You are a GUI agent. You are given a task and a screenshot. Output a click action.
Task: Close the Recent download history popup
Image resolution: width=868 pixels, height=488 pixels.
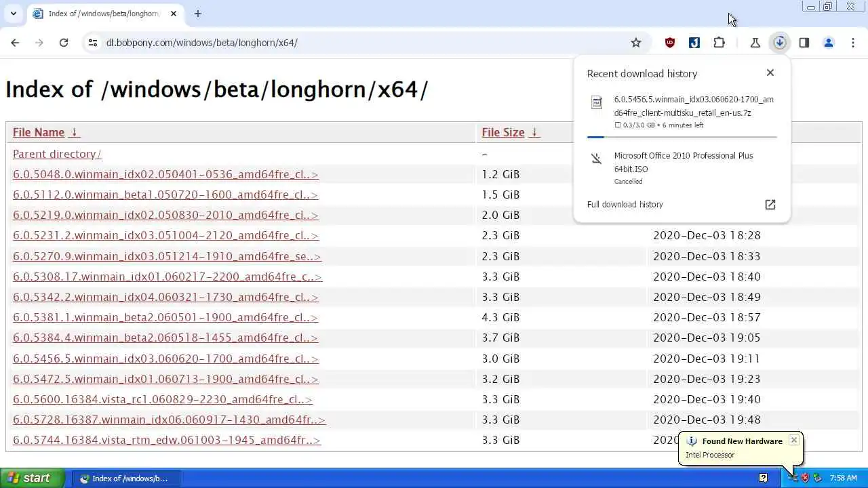[770, 73]
